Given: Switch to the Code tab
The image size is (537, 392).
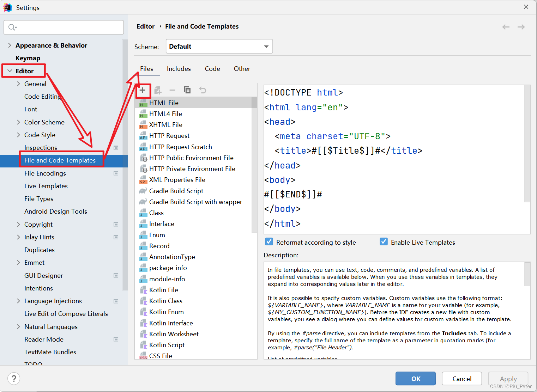Looking at the screenshot, I should [x=212, y=69].
